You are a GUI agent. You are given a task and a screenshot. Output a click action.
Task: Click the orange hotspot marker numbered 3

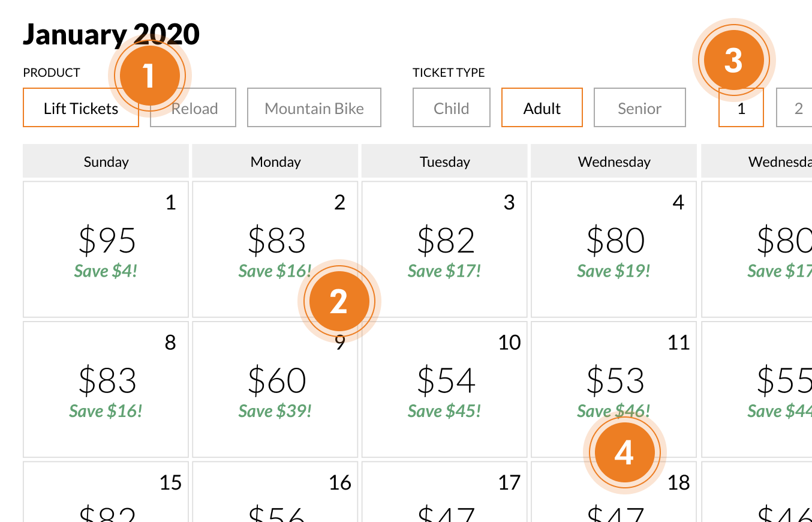733,61
